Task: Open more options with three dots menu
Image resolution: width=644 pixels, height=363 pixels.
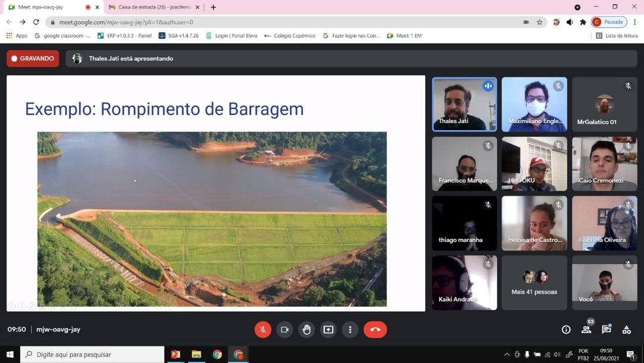Action: pos(350,329)
